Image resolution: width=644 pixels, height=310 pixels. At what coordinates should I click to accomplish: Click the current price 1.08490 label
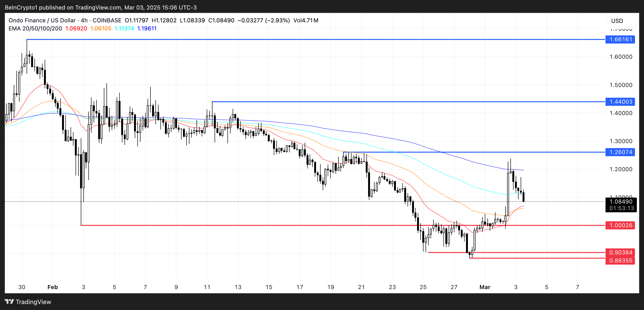click(621, 202)
